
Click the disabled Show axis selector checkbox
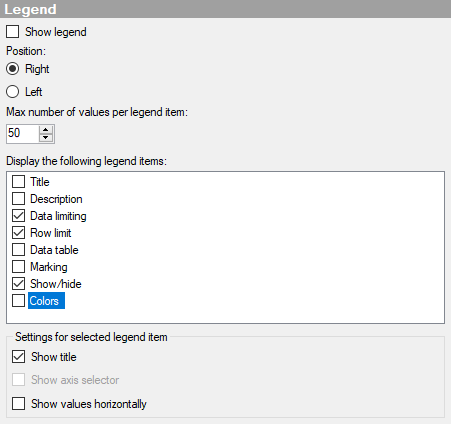tap(18, 380)
